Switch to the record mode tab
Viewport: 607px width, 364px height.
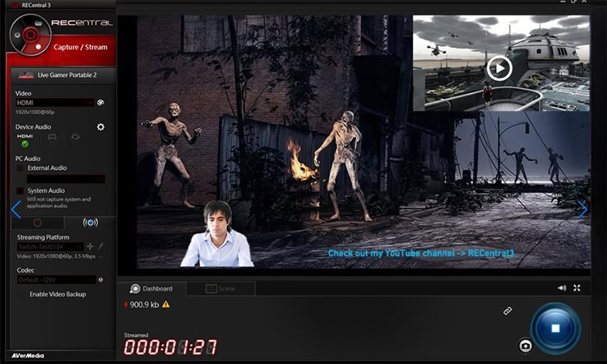tap(38, 223)
